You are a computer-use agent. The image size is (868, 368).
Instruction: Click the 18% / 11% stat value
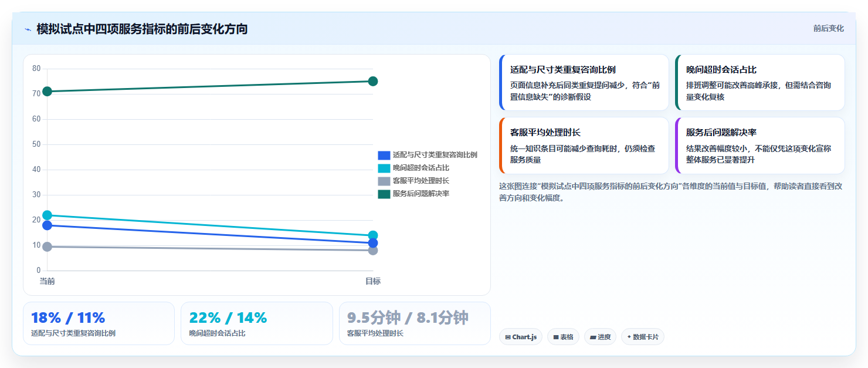point(68,318)
